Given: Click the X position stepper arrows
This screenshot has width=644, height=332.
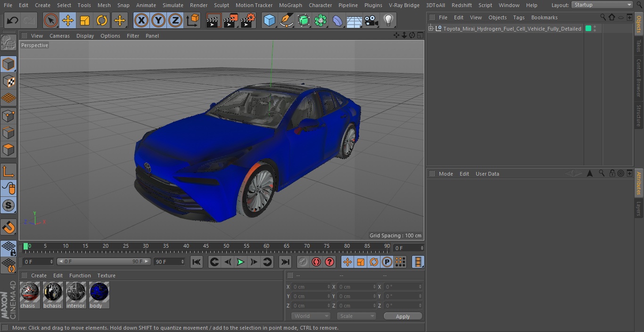Looking at the screenshot, I should point(329,287).
